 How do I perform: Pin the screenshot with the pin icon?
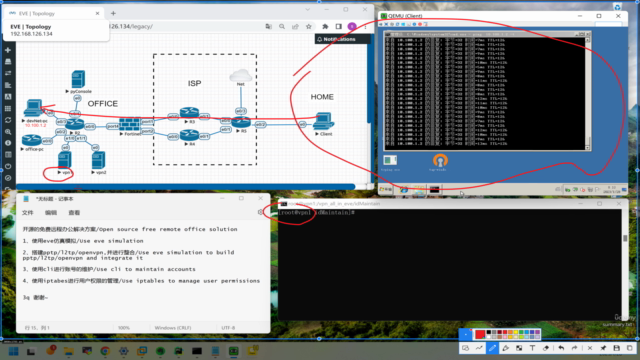point(603,348)
